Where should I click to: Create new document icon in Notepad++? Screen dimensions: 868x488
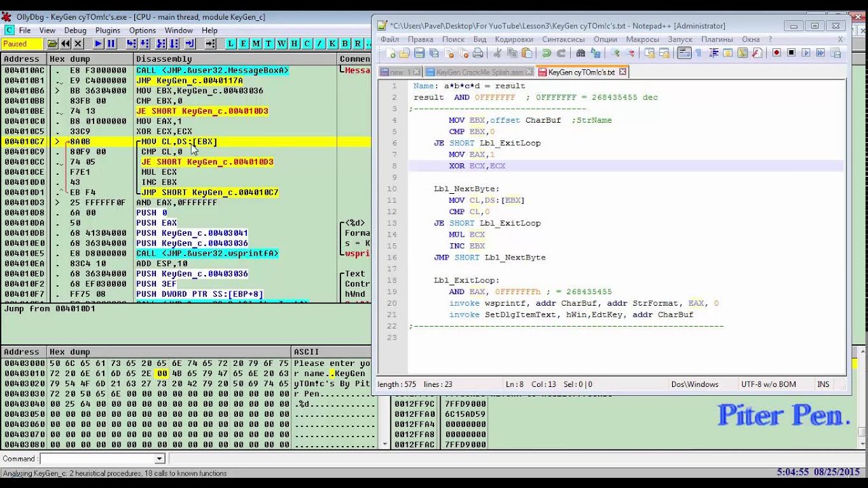click(391, 53)
